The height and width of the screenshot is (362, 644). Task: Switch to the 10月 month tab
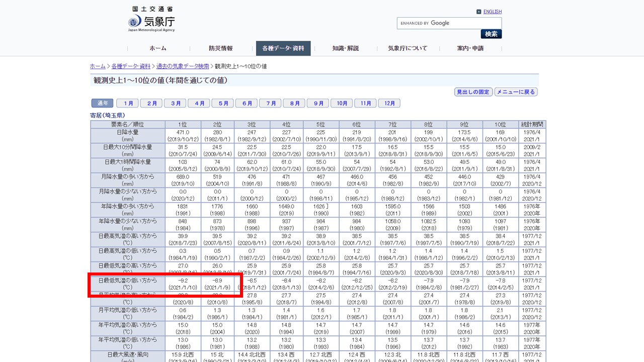[x=342, y=103]
